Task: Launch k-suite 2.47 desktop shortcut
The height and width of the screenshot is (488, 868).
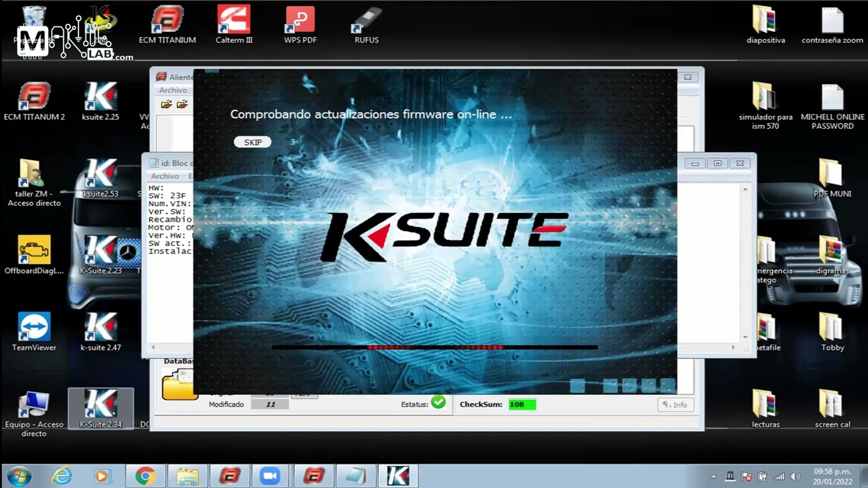Action: (x=100, y=332)
